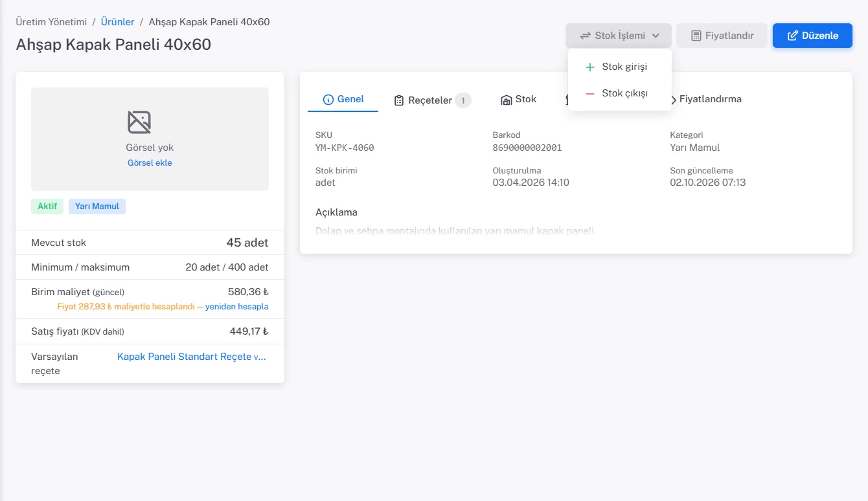Click the blue Yarı Mamul badge

[97, 206]
